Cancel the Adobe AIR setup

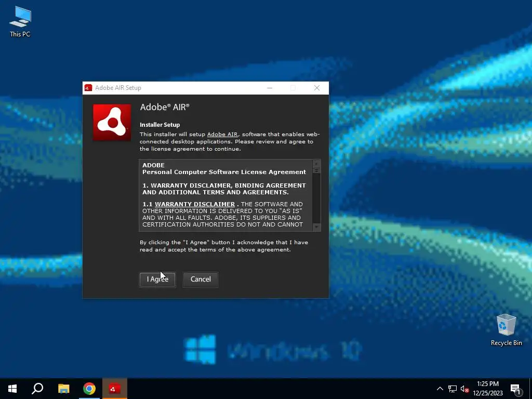pos(201,279)
